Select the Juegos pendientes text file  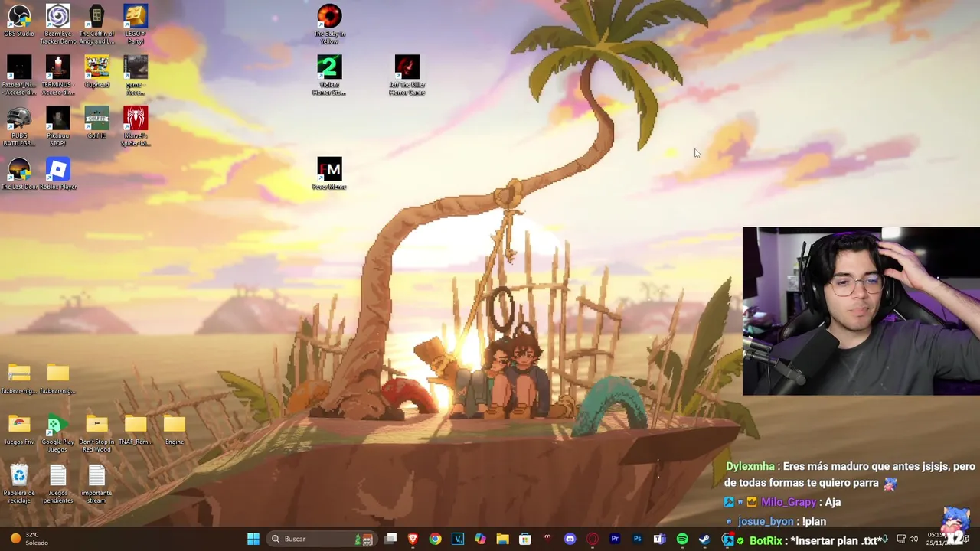57,484
